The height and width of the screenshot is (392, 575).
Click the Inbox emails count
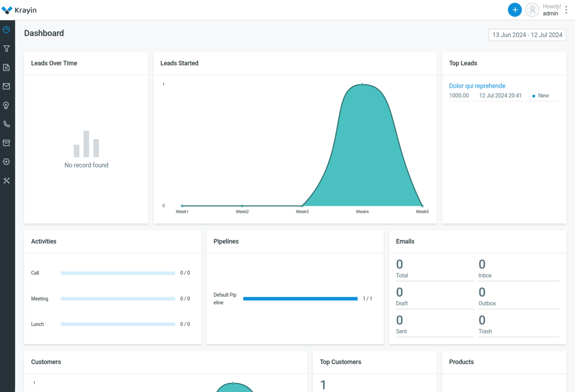[x=482, y=264]
